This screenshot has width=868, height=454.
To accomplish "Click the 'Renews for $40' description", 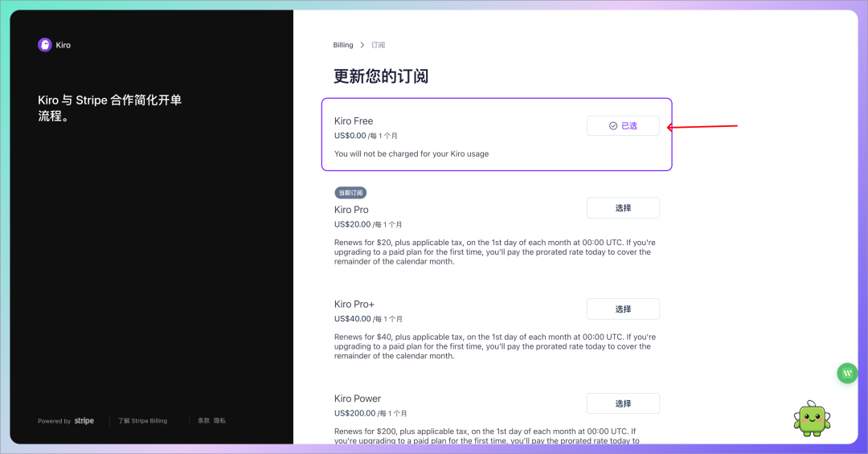I will (x=495, y=346).
